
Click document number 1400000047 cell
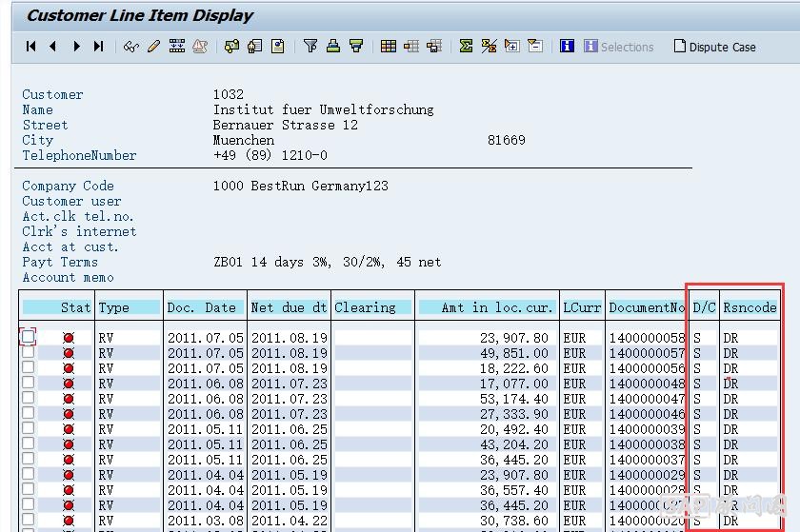647,399
